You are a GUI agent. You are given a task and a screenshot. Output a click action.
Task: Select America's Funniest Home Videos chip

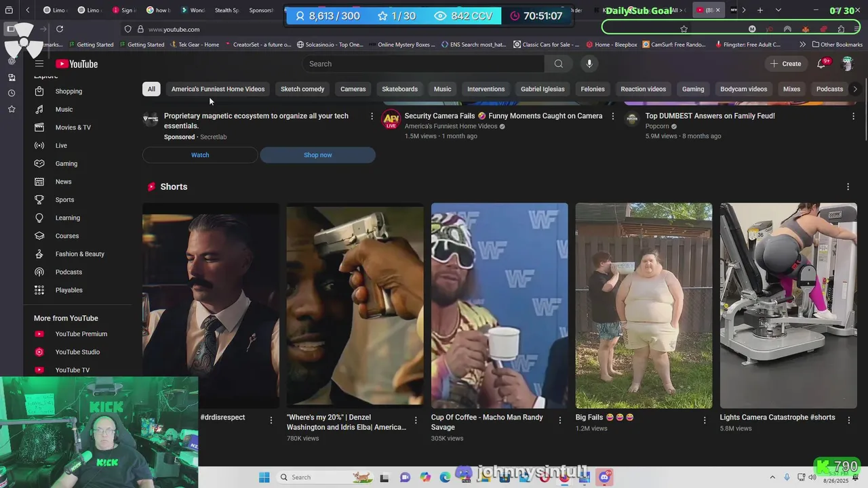(x=218, y=89)
